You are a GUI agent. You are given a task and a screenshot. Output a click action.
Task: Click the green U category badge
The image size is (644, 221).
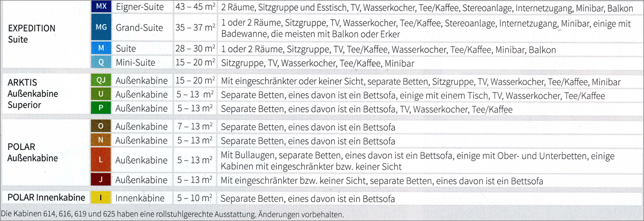101,95
